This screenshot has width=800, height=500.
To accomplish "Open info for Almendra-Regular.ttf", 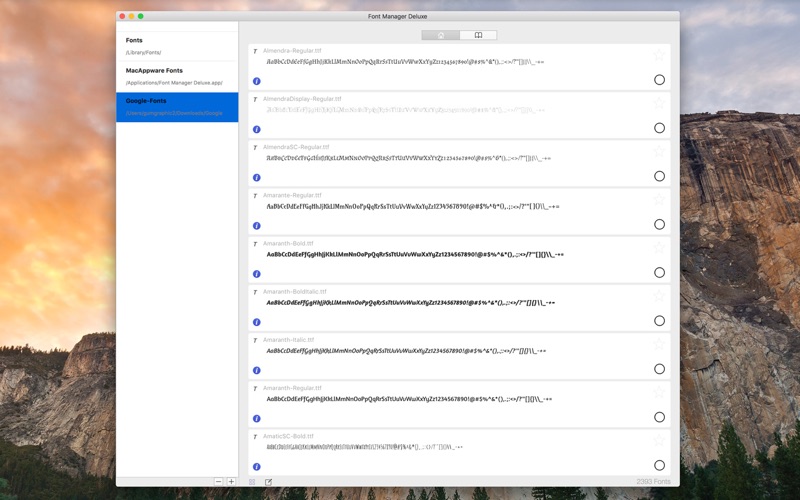I will point(257,81).
